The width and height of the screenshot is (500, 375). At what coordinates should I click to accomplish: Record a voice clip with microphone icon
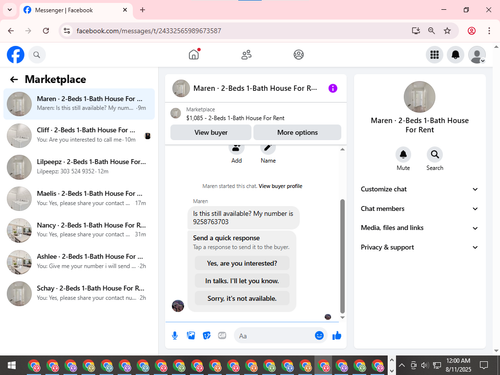point(175,336)
